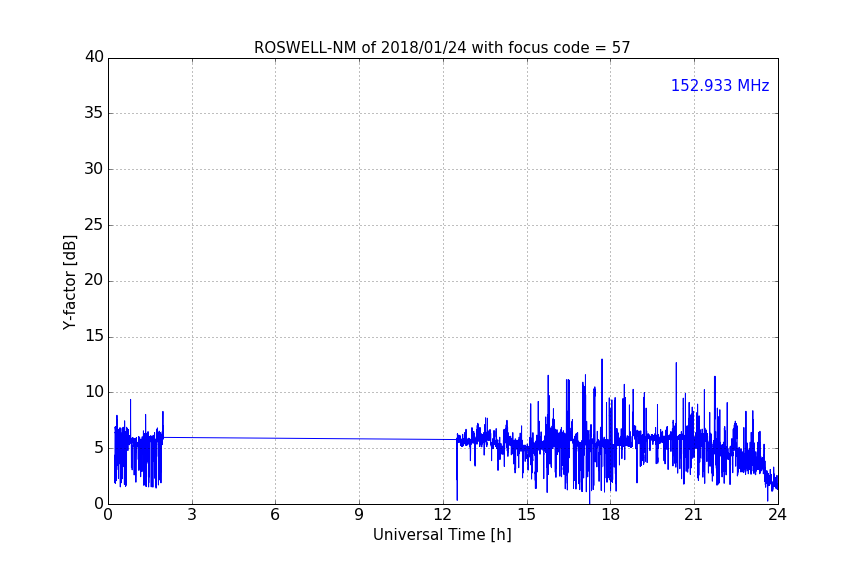Click the x-axis tick label '21'
864x576 pixels.
pyautogui.click(x=694, y=515)
